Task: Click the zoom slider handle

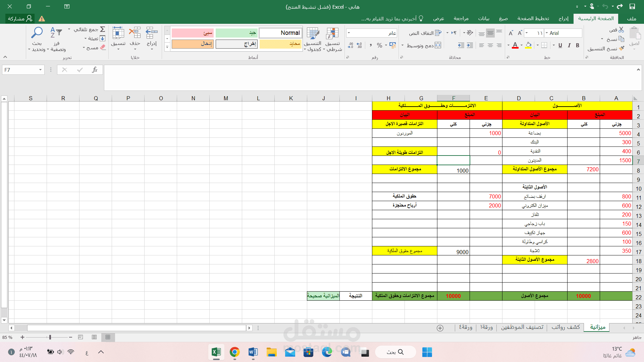Action: tap(50, 337)
